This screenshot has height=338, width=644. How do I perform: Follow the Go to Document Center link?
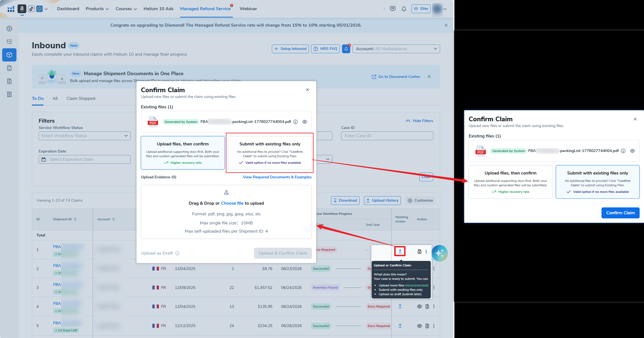[396, 77]
